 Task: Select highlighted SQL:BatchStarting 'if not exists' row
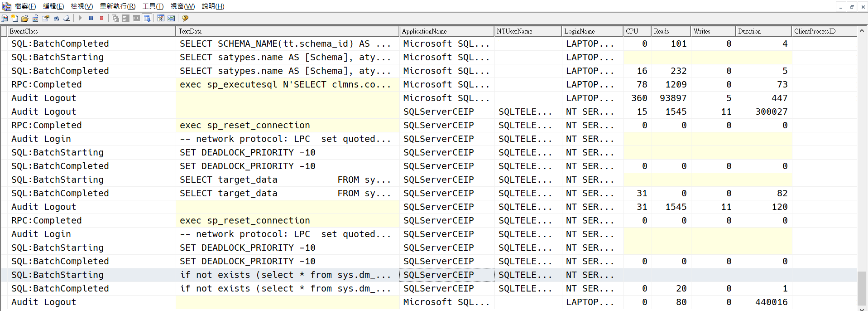click(428, 275)
